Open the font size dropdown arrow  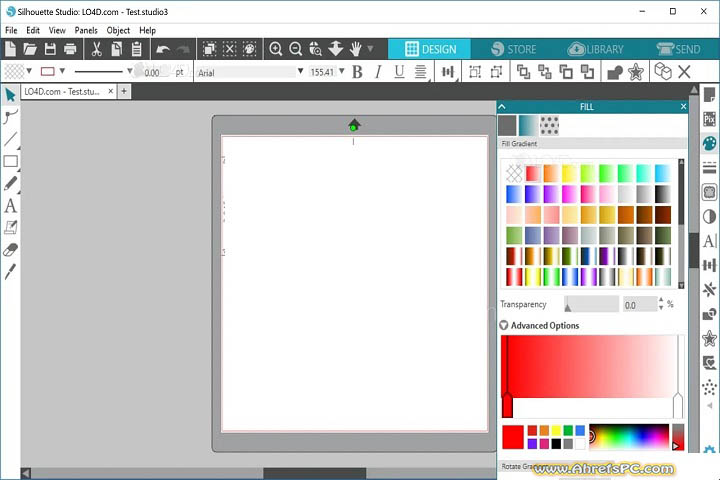[341, 71]
